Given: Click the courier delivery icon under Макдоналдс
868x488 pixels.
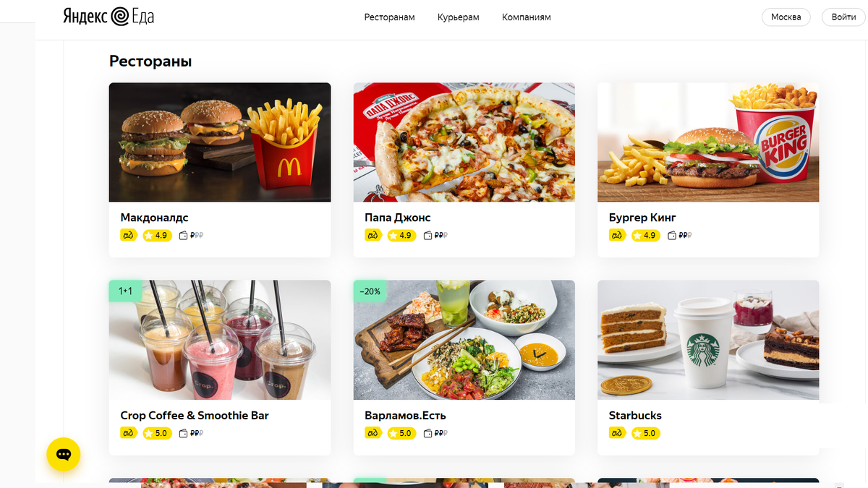Looking at the screenshot, I should click(129, 235).
